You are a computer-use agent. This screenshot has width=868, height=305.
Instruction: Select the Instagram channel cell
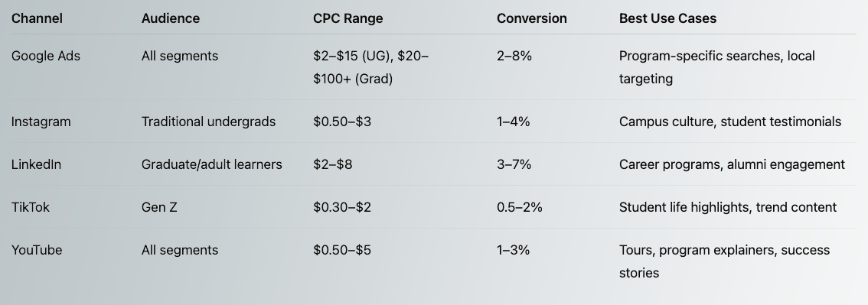click(41, 122)
